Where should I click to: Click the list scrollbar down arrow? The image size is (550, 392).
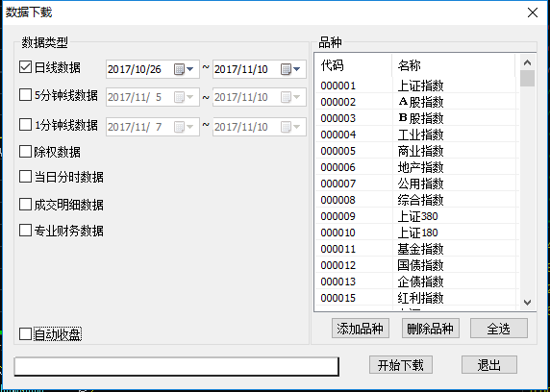pos(527,303)
